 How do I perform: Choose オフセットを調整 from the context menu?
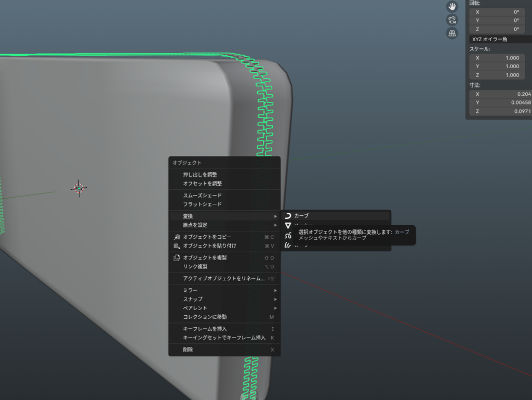[x=224, y=184]
